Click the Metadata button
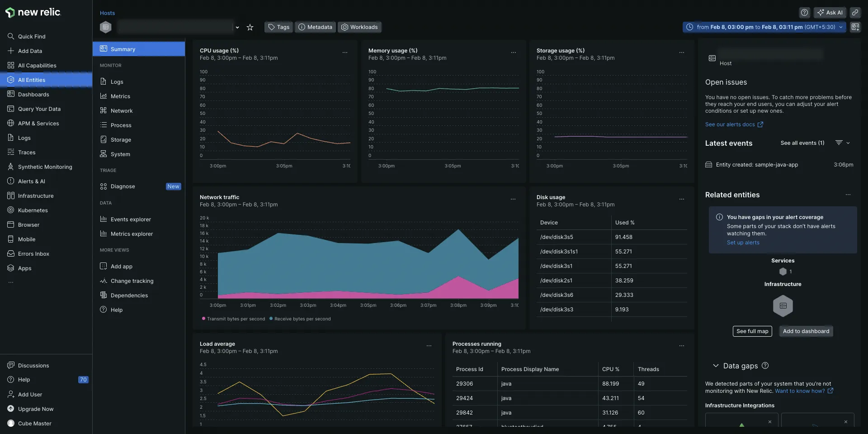The width and height of the screenshot is (868, 434). [315, 27]
